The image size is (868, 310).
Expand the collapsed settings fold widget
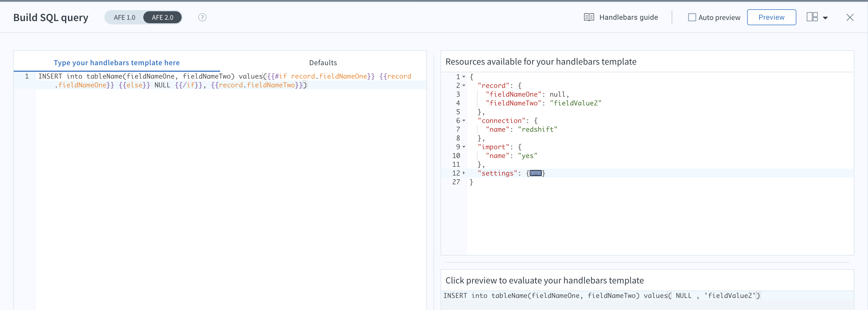tap(535, 173)
